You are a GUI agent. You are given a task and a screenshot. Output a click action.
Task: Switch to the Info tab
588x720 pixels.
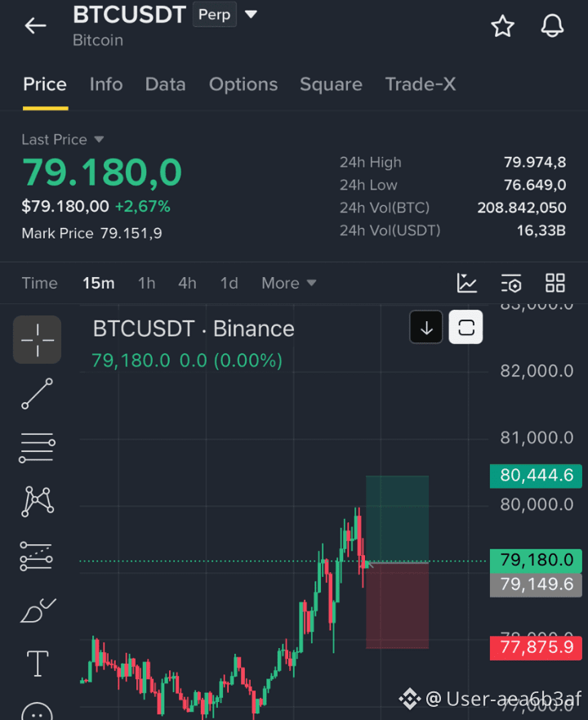pyautogui.click(x=106, y=84)
